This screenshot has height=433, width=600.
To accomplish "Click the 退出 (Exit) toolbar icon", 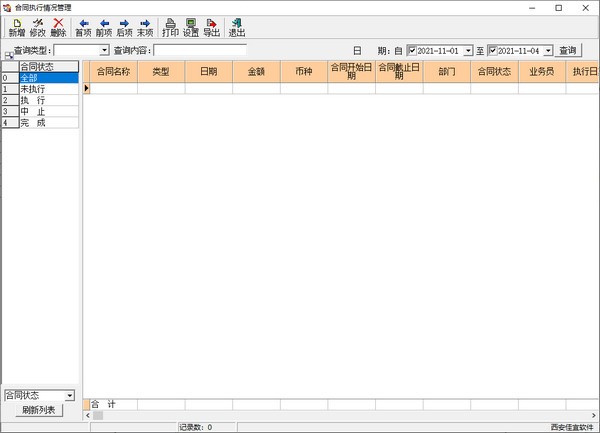I will (237, 27).
